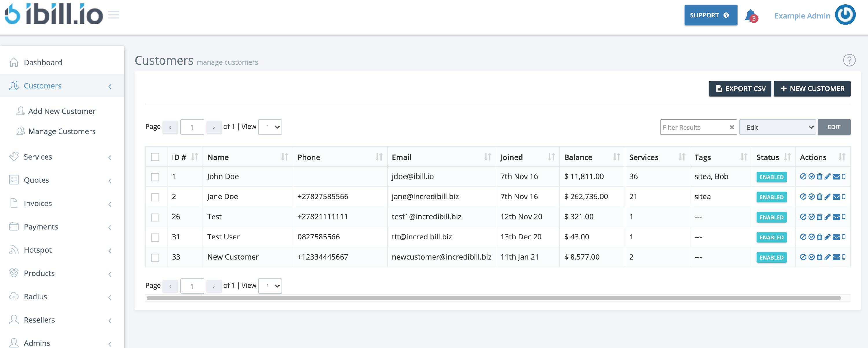Open Manage Customers in sidebar
The height and width of the screenshot is (348, 868).
pyautogui.click(x=62, y=131)
